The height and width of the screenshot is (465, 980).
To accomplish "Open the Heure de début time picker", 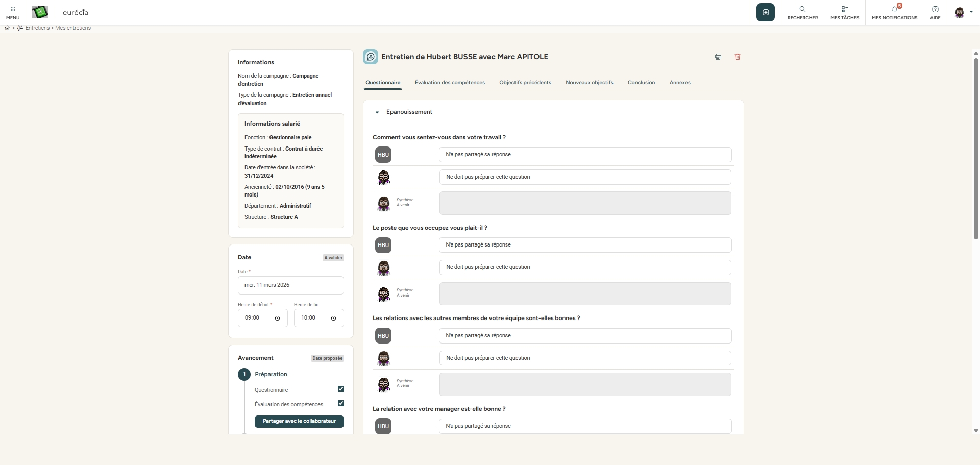I will 277,318.
